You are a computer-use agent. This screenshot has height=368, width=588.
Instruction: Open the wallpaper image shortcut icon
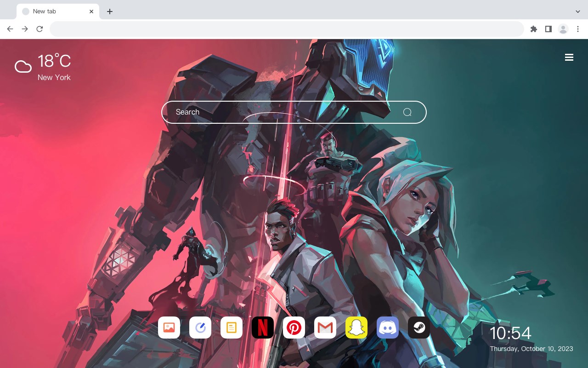tap(169, 328)
